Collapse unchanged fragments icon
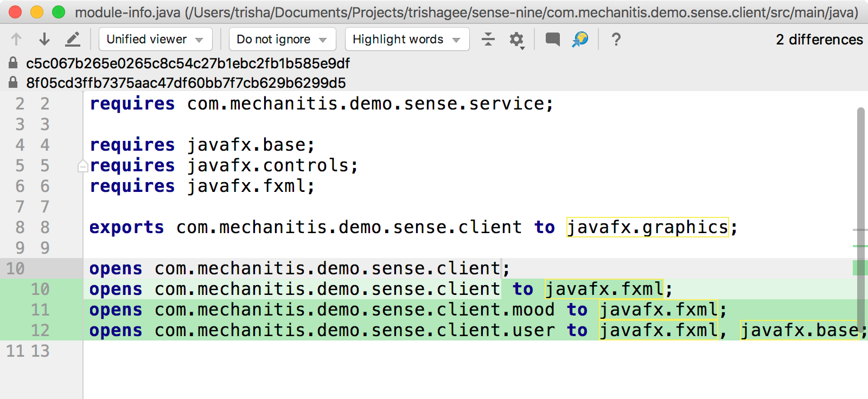868x399 pixels. (488, 39)
